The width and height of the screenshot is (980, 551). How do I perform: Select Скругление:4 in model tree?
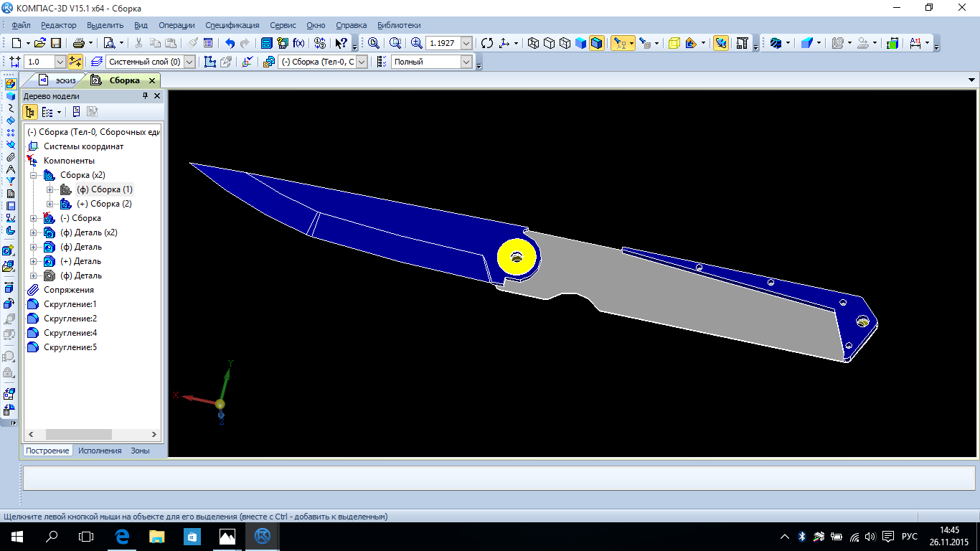tap(70, 333)
